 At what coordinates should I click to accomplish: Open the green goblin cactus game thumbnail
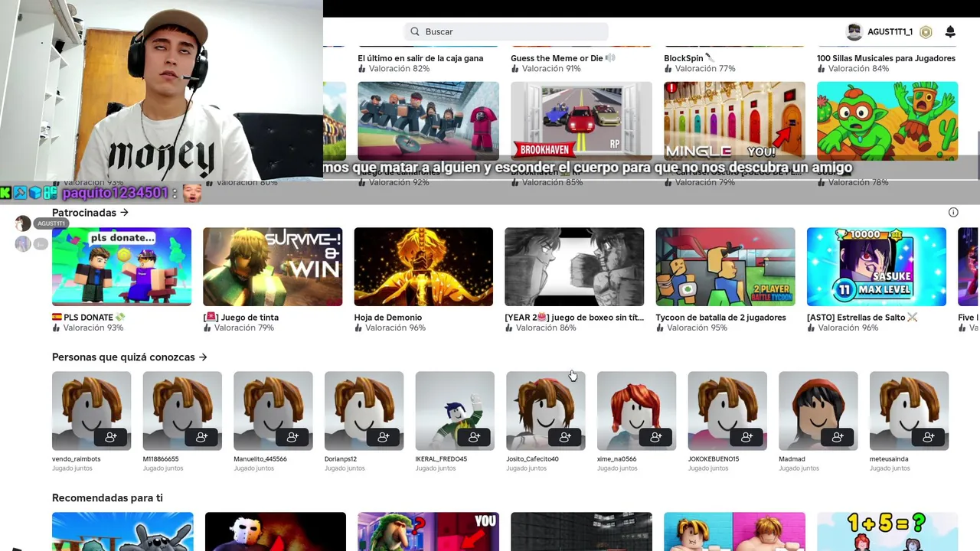(x=887, y=121)
